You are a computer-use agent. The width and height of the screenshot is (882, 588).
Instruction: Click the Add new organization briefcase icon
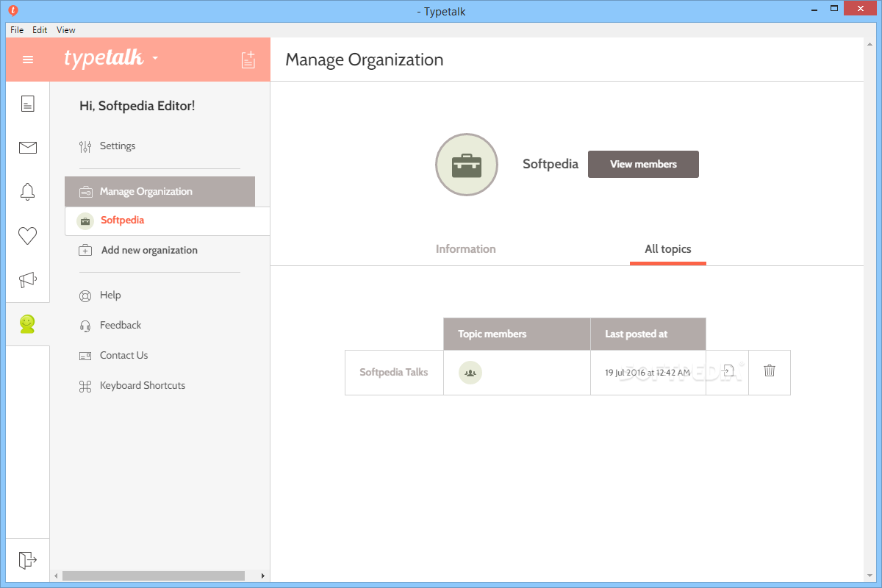coord(85,250)
